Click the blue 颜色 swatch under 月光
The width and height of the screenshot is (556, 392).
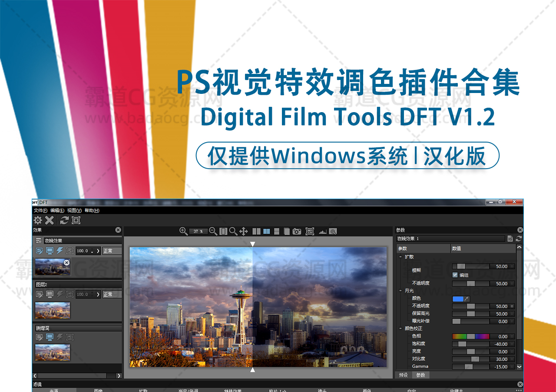pyautogui.click(x=458, y=299)
